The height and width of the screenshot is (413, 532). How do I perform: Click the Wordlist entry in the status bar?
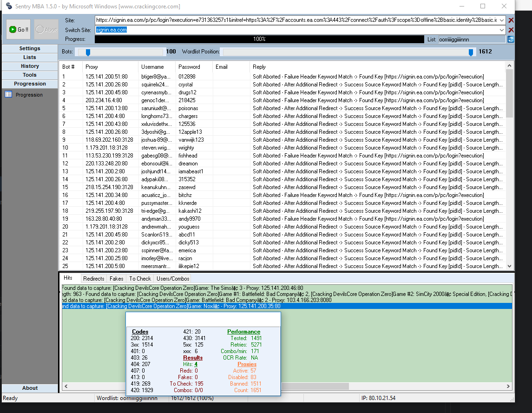coord(127,398)
